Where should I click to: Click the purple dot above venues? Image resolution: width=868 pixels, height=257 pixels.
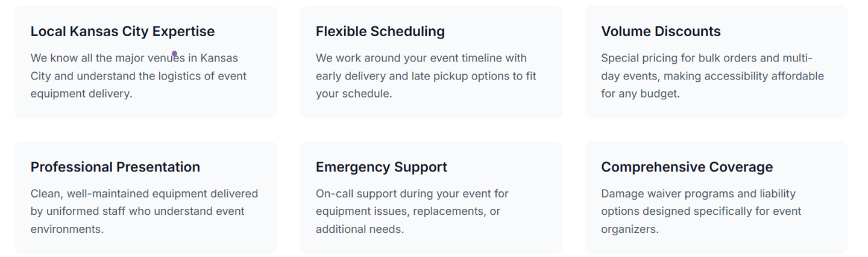[175, 54]
